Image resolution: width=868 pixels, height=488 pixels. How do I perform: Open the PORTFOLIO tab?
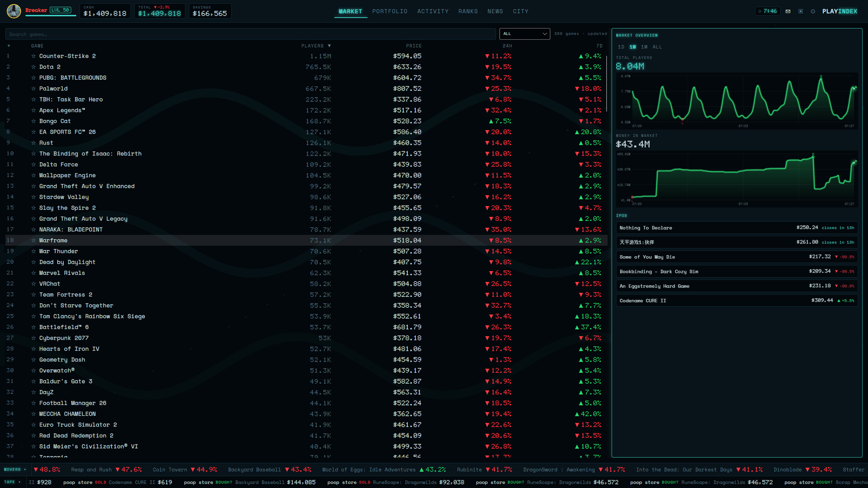390,11
